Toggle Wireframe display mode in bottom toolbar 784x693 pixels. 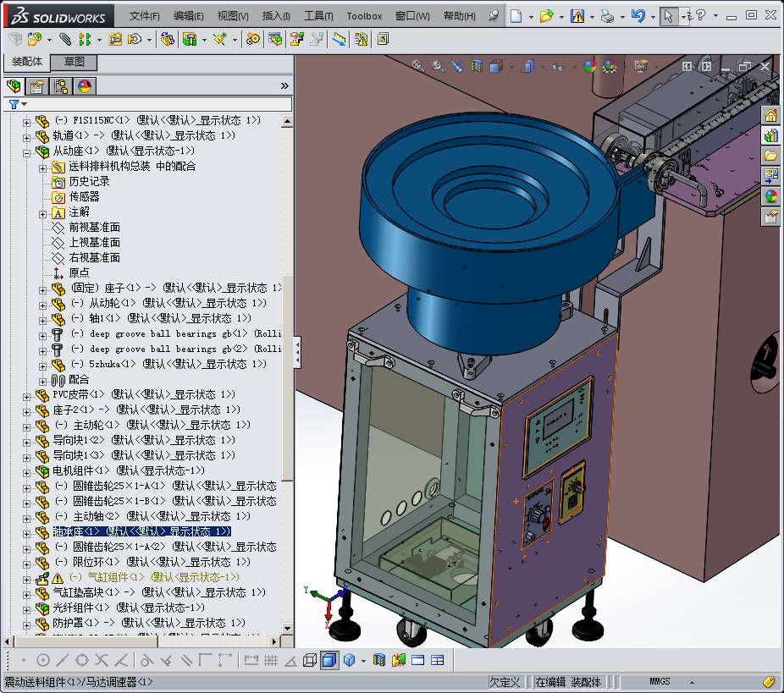point(310,660)
